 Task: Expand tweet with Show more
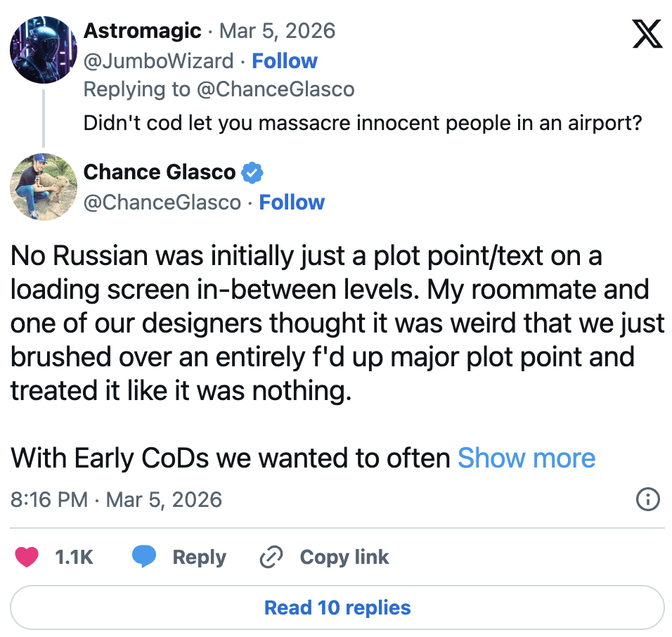pyautogui.click(x=526, y=458)
